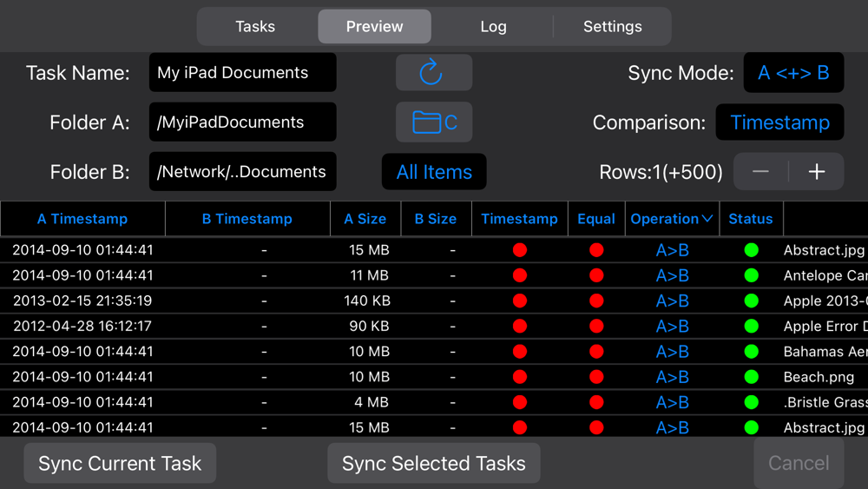The width and height of the screenshot is (868, 489).
Task: Click Sync Current Task button
Action: coord(120,463)
